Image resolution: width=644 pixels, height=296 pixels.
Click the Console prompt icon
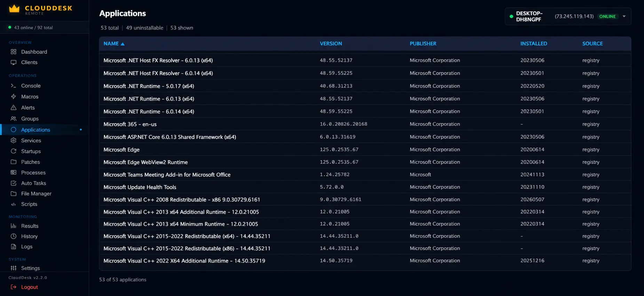(x=14, y=86)
